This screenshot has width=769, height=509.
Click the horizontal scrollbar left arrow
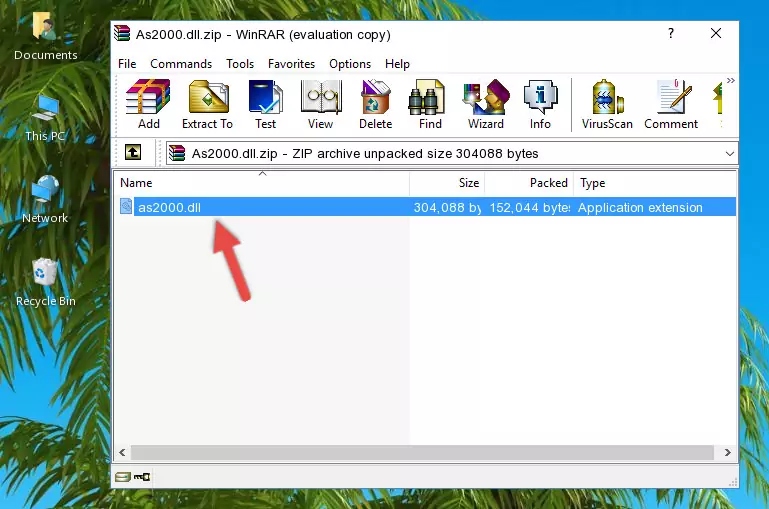point(123,452)
